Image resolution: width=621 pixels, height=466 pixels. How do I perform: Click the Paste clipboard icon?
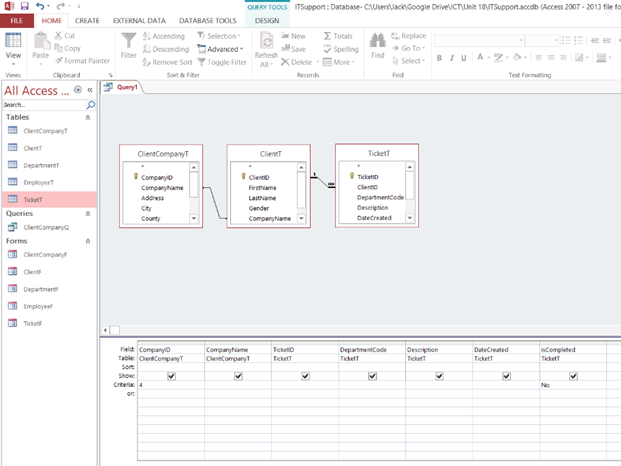(x=41, y=41)
